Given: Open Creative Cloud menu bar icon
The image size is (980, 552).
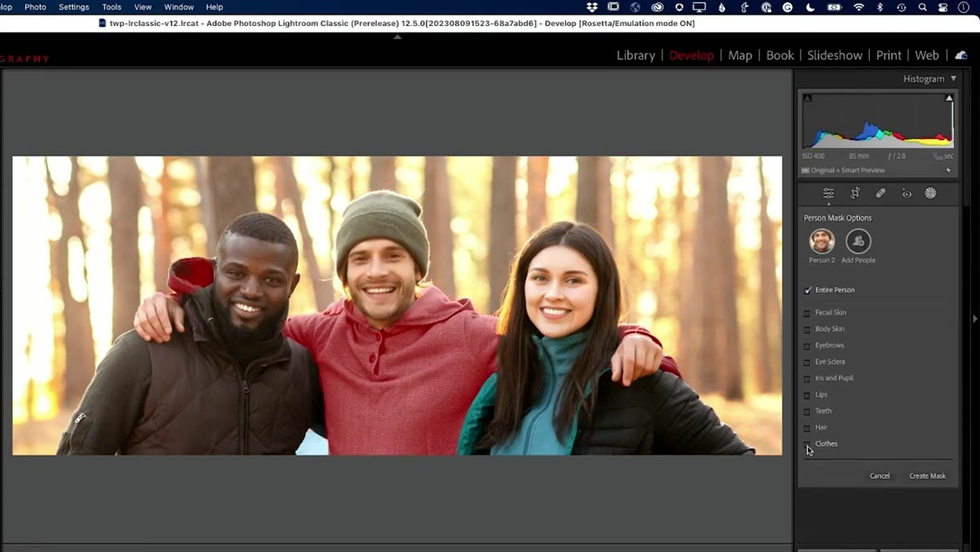Looking at the screenshot, I should tap(657, 7).
